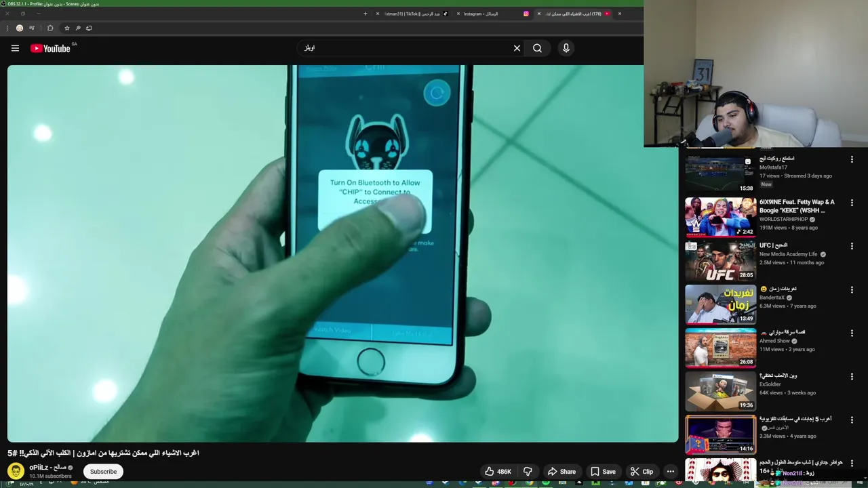Open the more actions ellipsis under the video
This screenshot has height=488, width=868.
tap(671, 472)
